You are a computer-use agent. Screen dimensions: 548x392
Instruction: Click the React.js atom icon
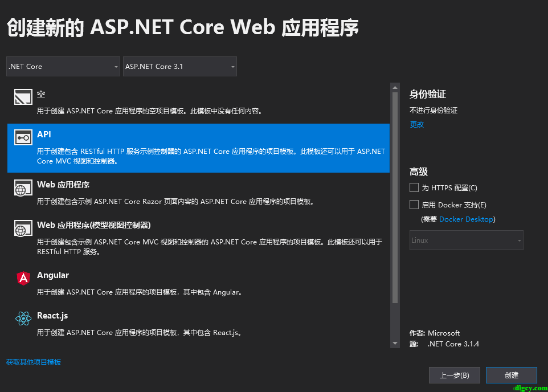(x=23, y=318)
